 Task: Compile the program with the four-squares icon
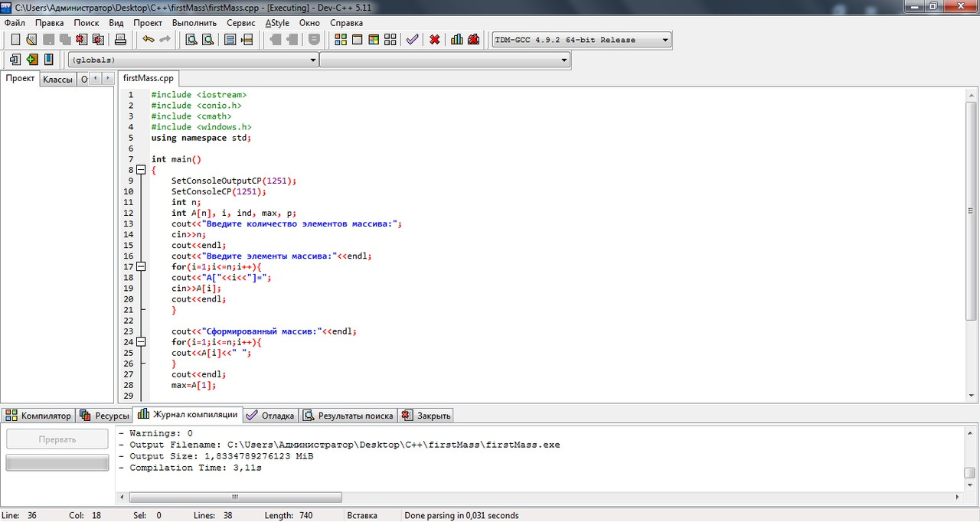pos(341,40)
